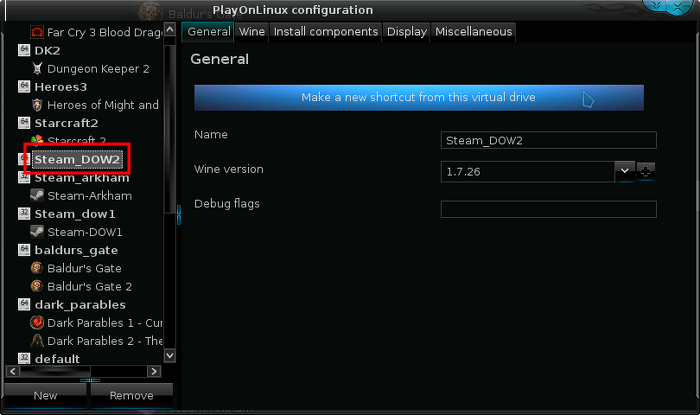Click the Remove button
The image size is (700, 415).
pyautogui.click(x=132, y=395)
